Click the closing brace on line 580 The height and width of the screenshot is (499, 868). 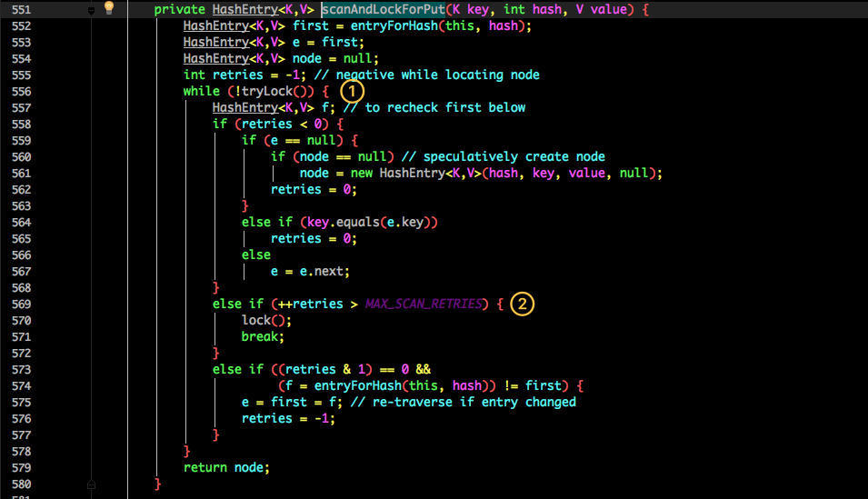click(158, 484)
